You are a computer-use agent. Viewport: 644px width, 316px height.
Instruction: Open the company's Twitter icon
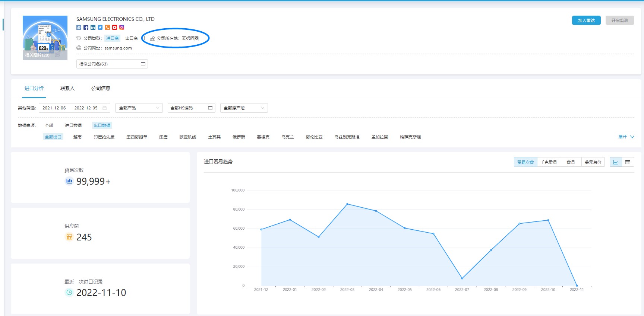click(x=100, y=28)
